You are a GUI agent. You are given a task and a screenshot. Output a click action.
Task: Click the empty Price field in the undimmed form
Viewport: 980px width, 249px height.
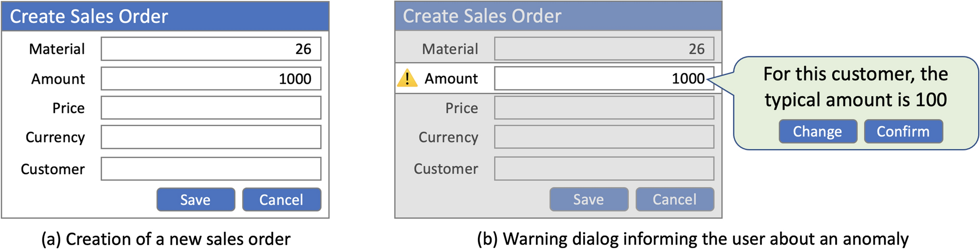(211, 108)
